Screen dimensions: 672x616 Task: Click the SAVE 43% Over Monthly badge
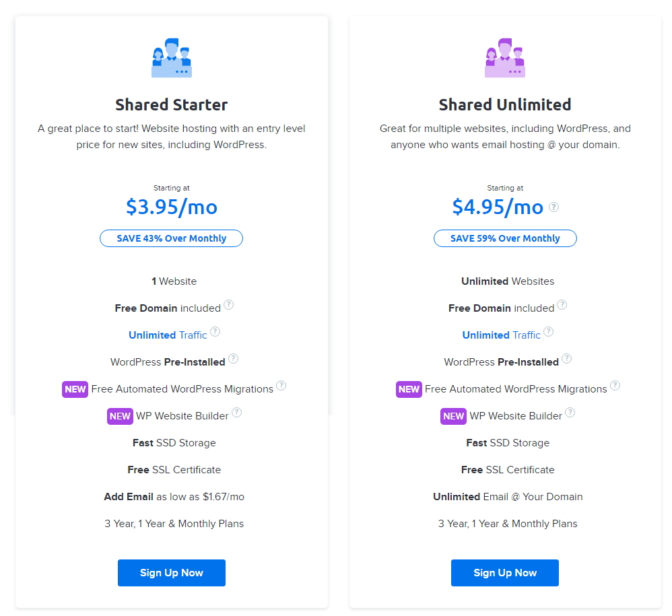click(172, 238)
